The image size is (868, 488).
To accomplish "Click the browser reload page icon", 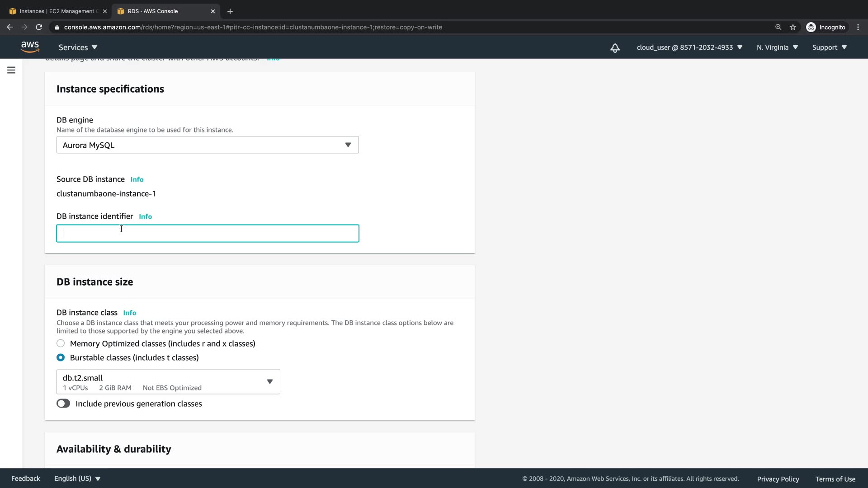I will (39, 27).
